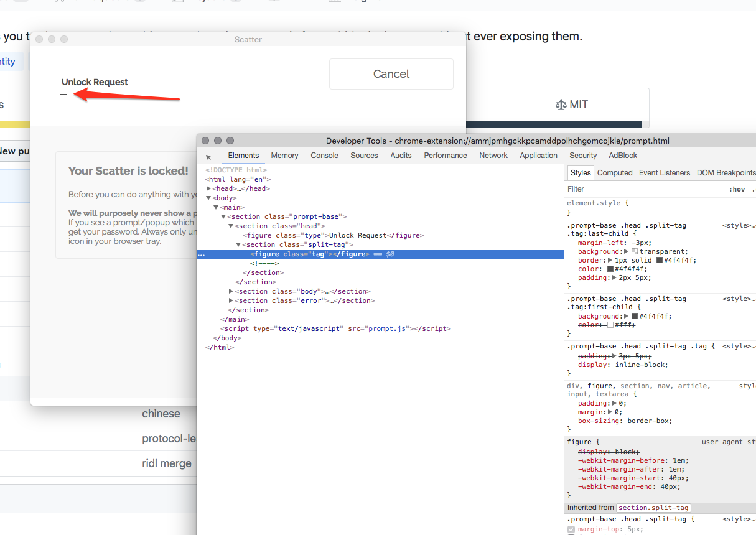The height and width of the screenshot is (535, 756).
Task: Open the Application tab
Action: [539, 156]
